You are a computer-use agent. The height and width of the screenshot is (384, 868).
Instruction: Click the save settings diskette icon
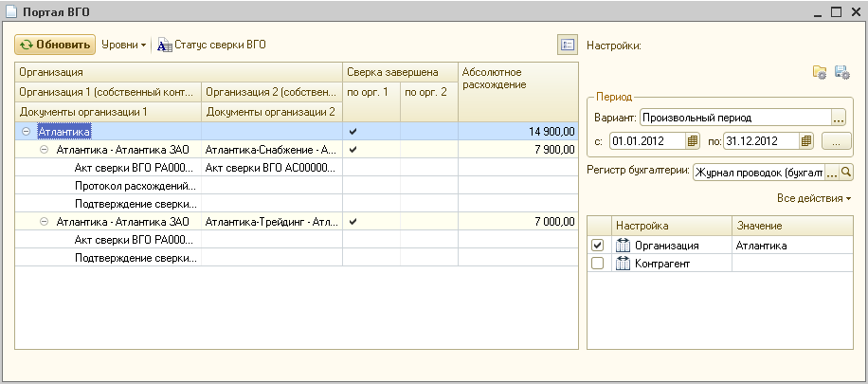coord(841,73)
